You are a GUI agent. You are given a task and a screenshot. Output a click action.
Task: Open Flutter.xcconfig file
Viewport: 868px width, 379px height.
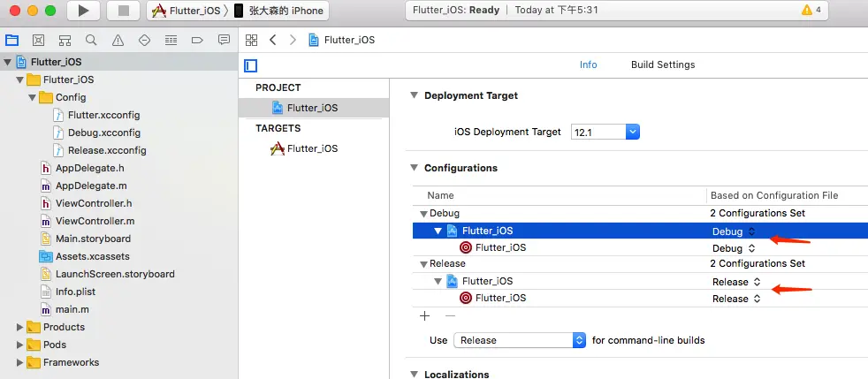pos(103,115)
